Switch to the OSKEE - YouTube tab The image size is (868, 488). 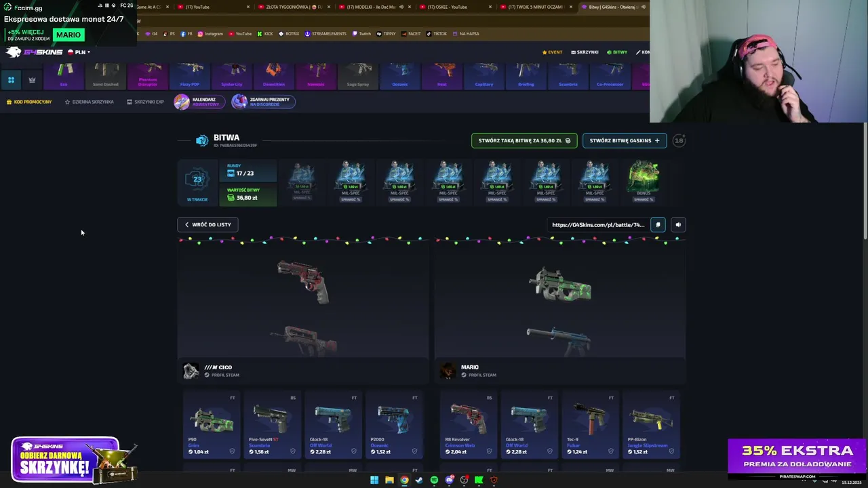pyautogui.click(x=455, y=7)
